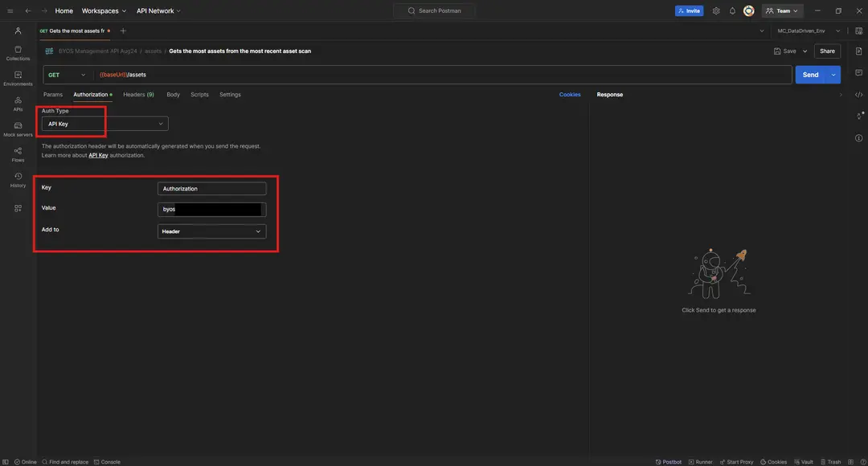Screen dimensions: 868x466
Task: Open the notifications bell
Action: point(732,11)
